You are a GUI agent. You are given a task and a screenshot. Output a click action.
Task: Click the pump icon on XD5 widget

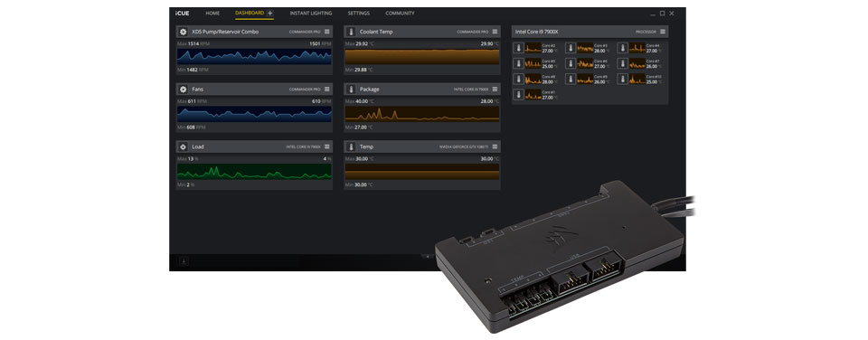point(184,32)
